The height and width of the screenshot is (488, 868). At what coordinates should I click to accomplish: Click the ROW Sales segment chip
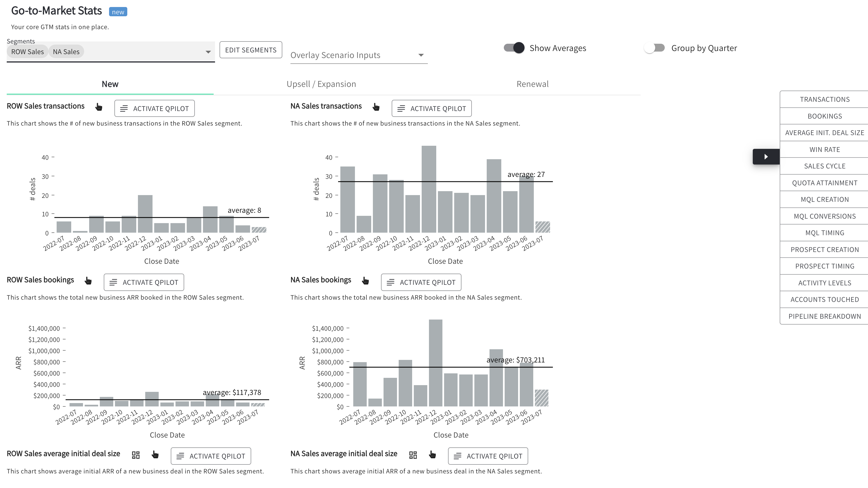point(27,51)
